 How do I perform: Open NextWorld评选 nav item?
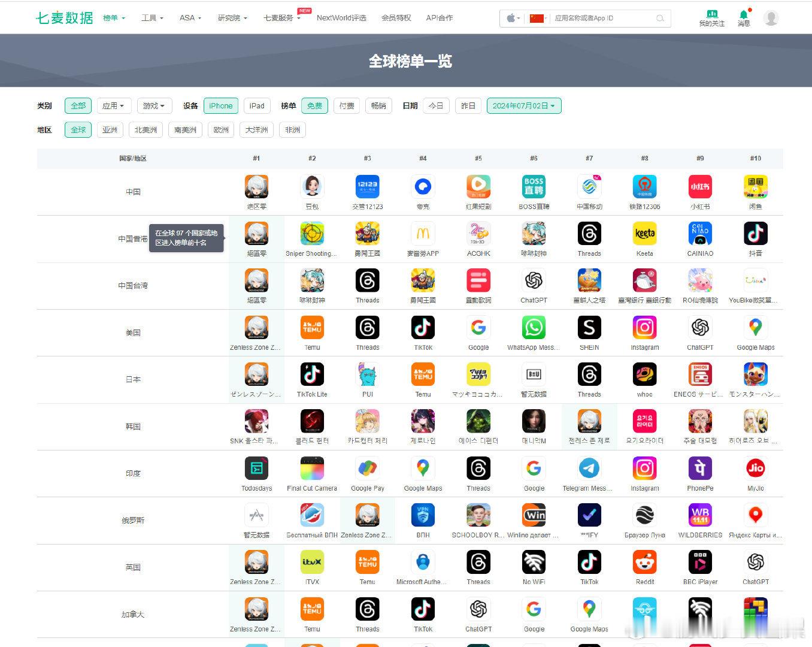[x=341, y=18]
